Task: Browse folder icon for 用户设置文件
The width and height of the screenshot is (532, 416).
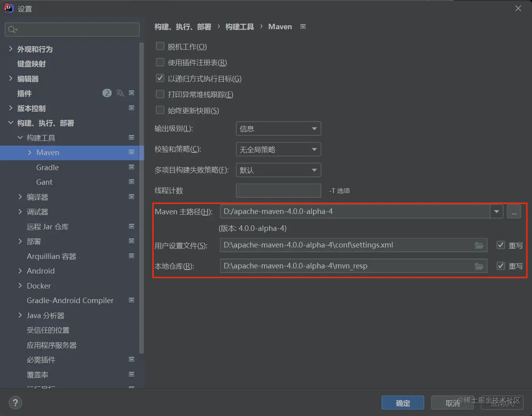Action: 479,245
